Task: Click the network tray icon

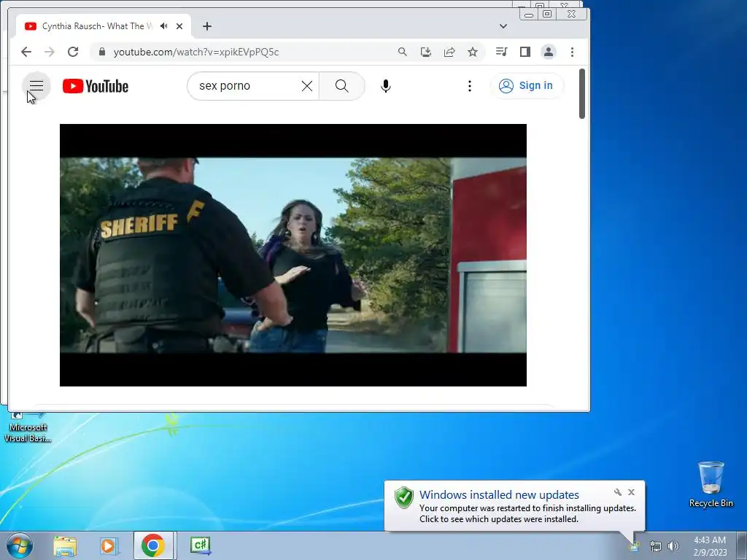Action: point(656,546)
